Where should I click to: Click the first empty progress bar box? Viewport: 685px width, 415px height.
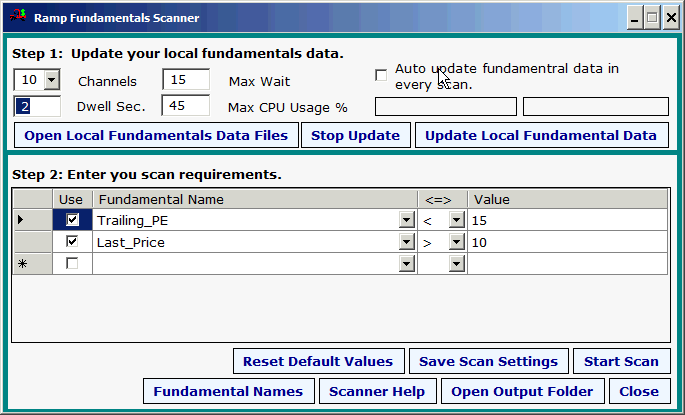(446, 107)
